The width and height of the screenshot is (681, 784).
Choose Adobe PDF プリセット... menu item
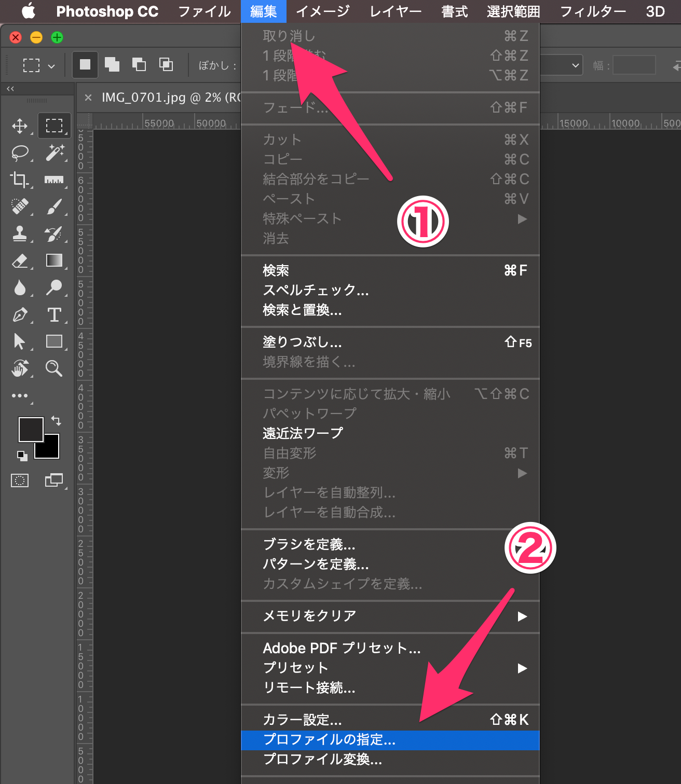[x=390, y=648]
